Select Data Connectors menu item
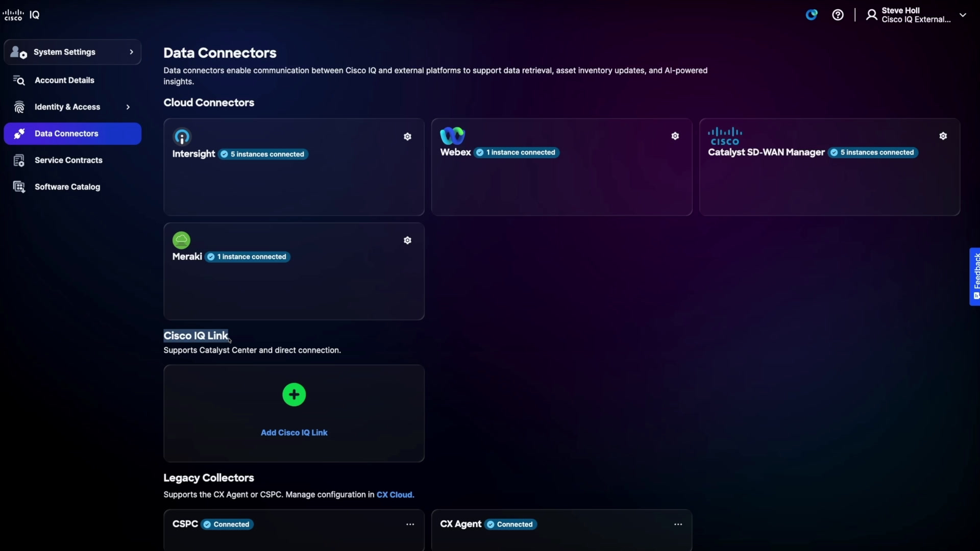This screenshot has width=980, height=551. tap(72, 134)
